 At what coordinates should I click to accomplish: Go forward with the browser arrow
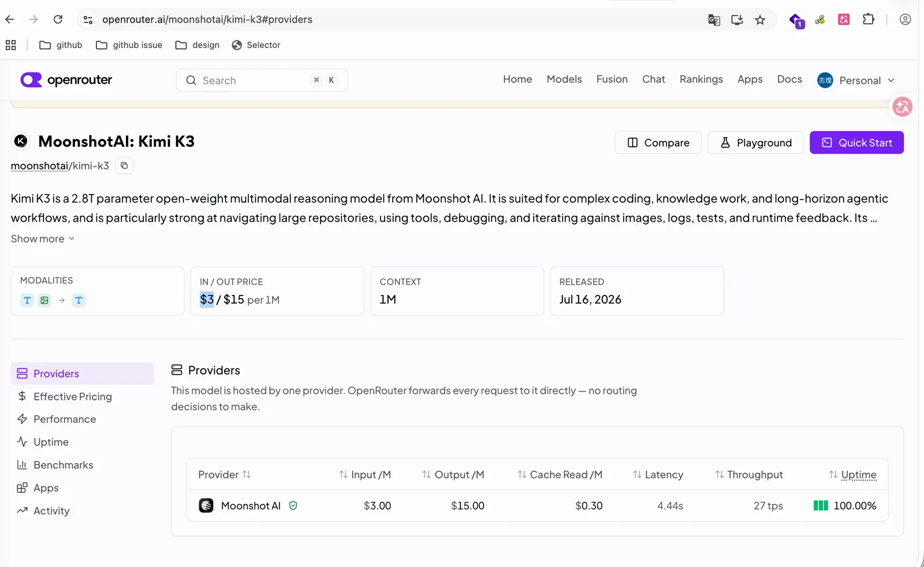[x=33, y=20]
